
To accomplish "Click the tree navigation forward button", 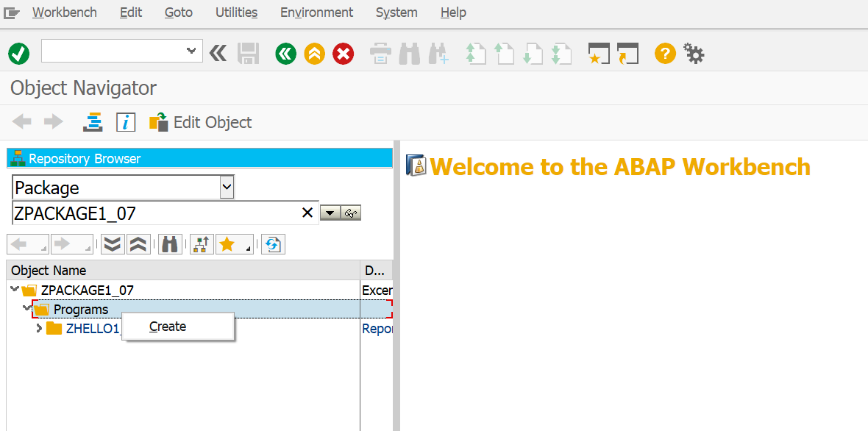I will coord(71,244).
